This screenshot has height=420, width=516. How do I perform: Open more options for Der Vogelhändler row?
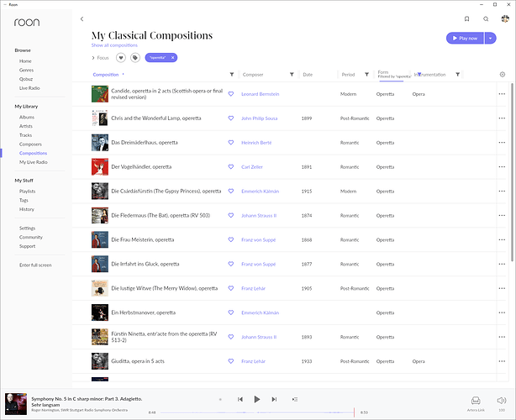502,167
